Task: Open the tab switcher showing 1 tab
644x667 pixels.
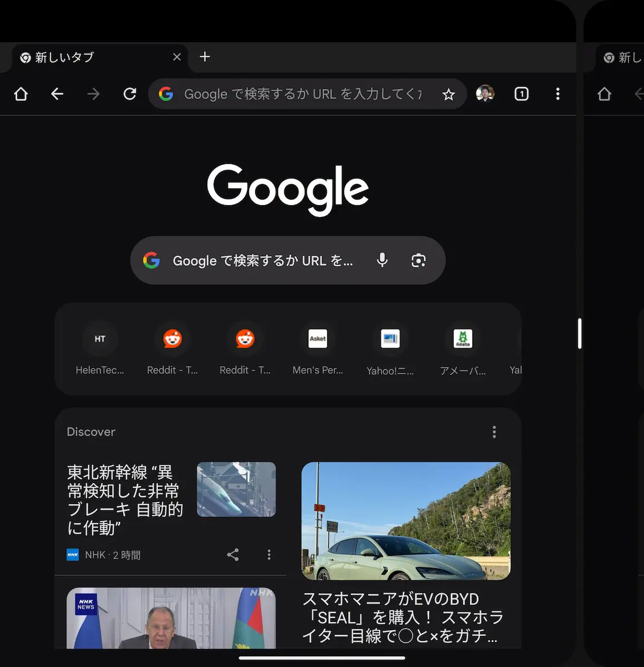Action: pos(522,94)
